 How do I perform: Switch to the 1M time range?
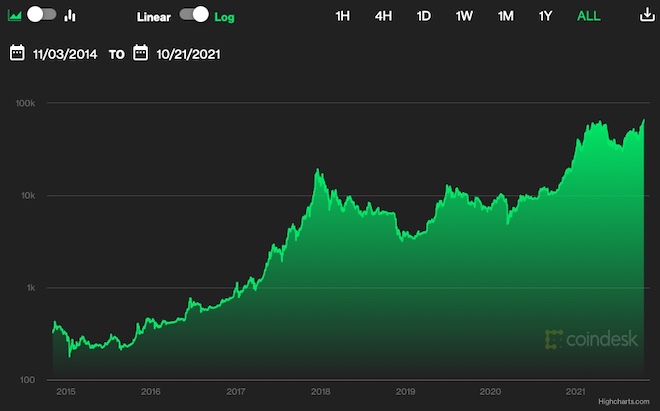[506, 16]
